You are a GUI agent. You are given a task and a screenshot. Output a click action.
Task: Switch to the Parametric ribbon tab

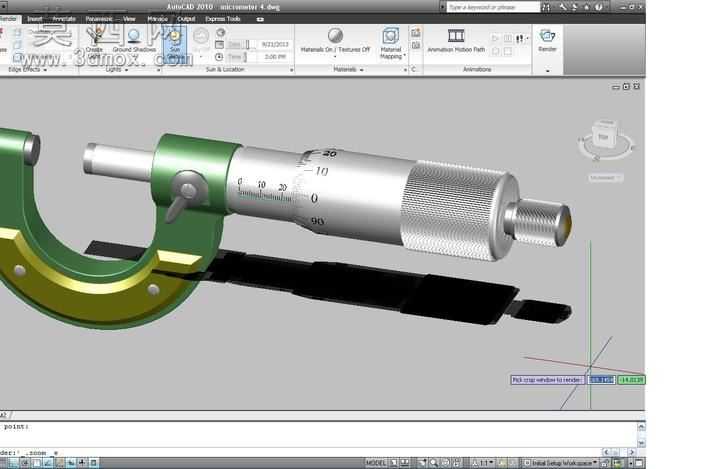click(99, 19)
